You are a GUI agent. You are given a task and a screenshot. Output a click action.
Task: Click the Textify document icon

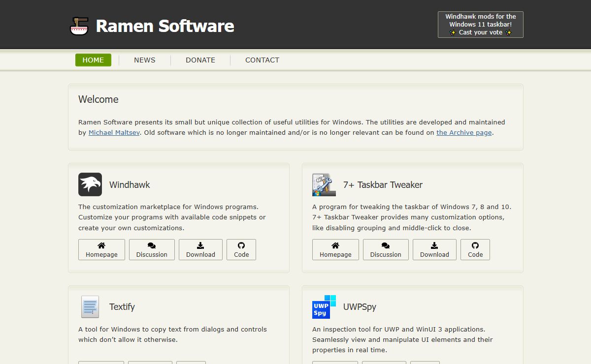[90, 306]
